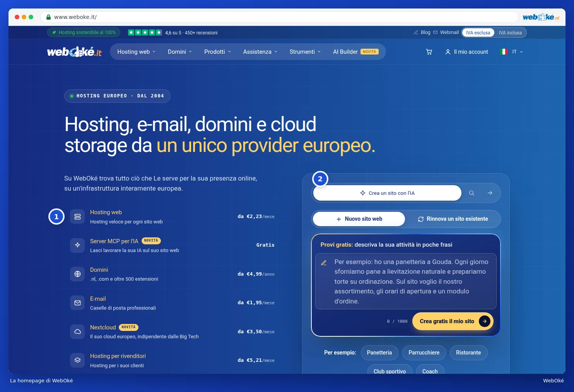Switch to Rinnova un sito esistente

click(453, 219)
